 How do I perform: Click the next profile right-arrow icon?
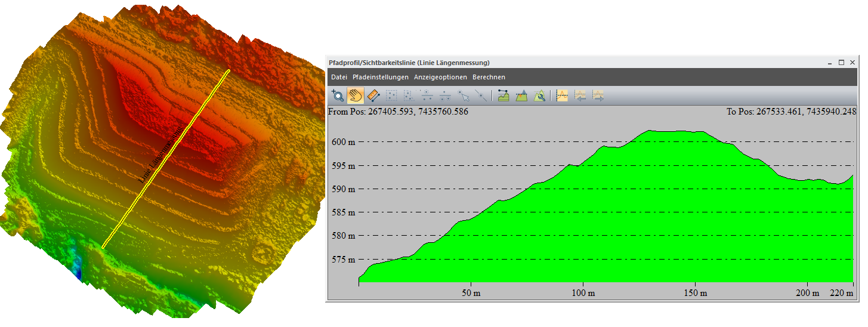pos(598,95)
